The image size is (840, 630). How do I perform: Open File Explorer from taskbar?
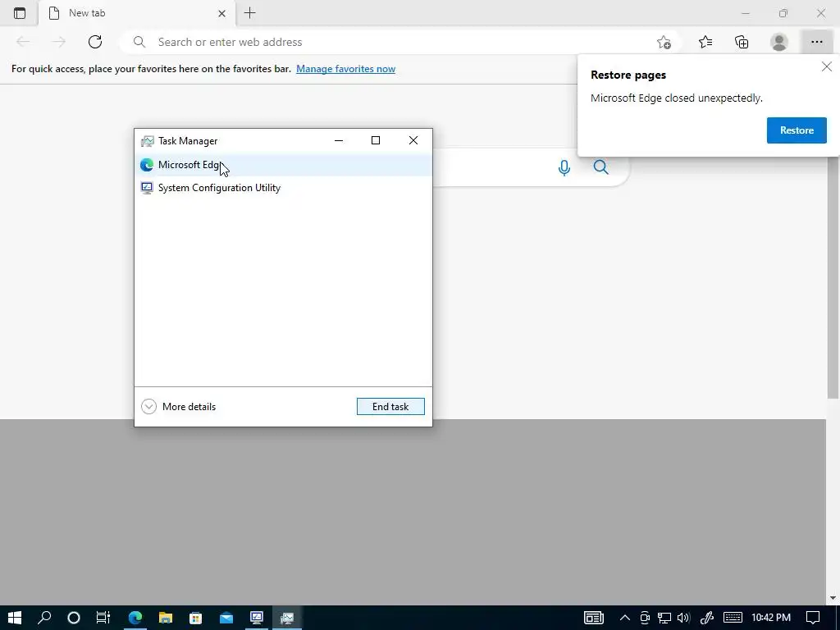point(166,618)
